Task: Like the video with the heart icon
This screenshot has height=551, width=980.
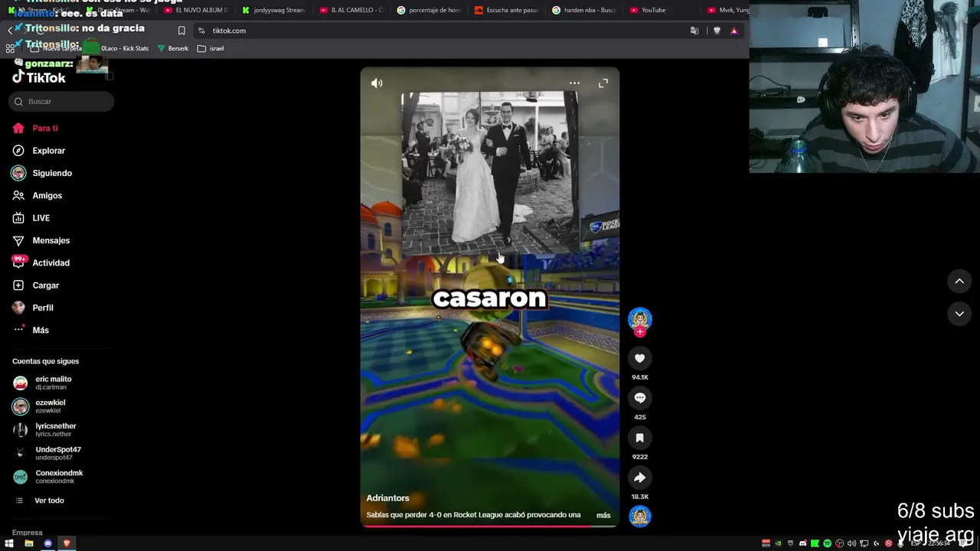Action: click(x=640, y=358)
